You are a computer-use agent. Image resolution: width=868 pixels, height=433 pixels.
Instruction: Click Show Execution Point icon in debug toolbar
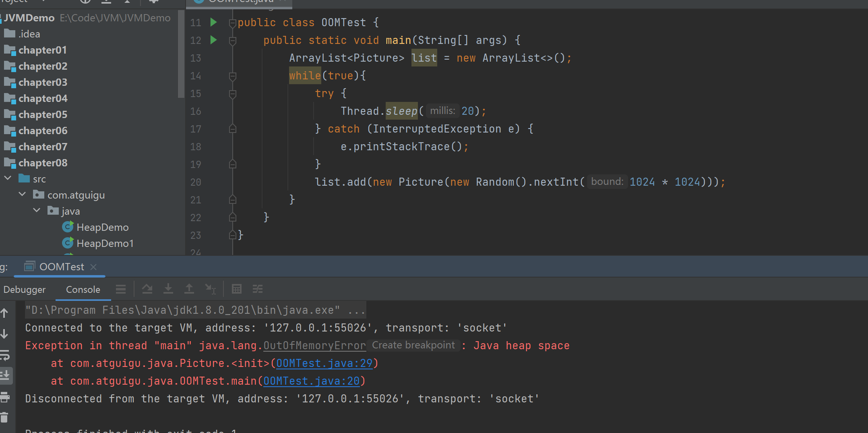[121, 289]
